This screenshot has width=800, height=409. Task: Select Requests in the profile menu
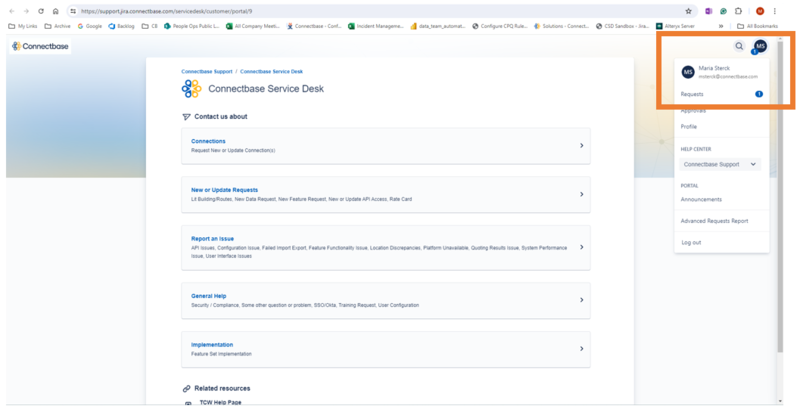pyautogui.click(x=693, y=94)
